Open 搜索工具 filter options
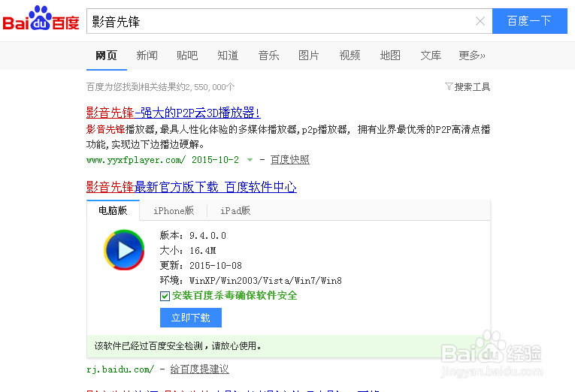The height and width of the screenshot is (392, 575). pos(468,87)
